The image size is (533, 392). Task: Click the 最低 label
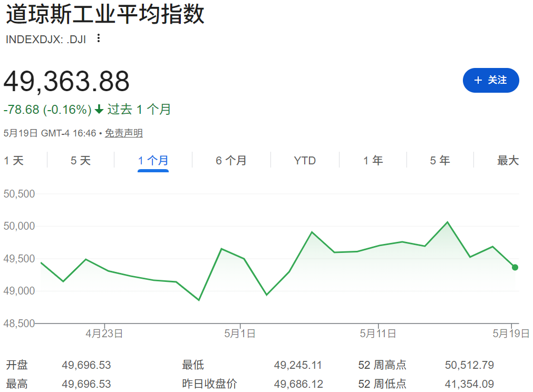click(193, 365)
